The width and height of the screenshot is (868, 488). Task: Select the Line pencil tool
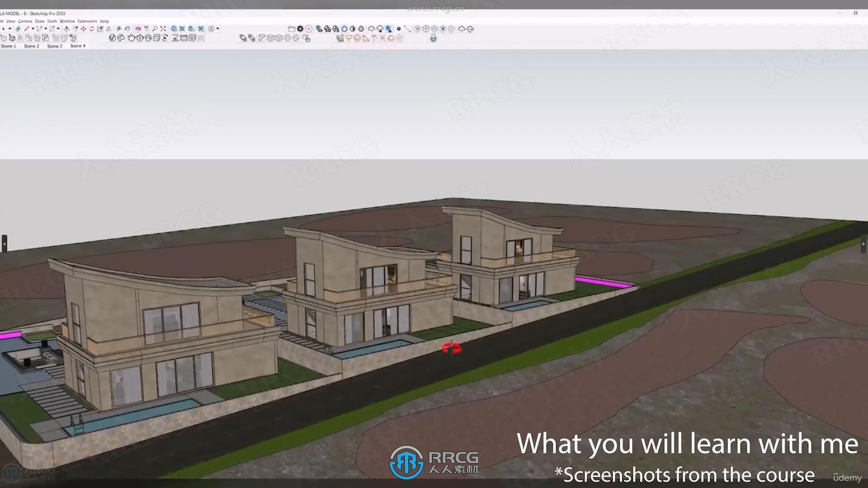click(x=27, y=28)
